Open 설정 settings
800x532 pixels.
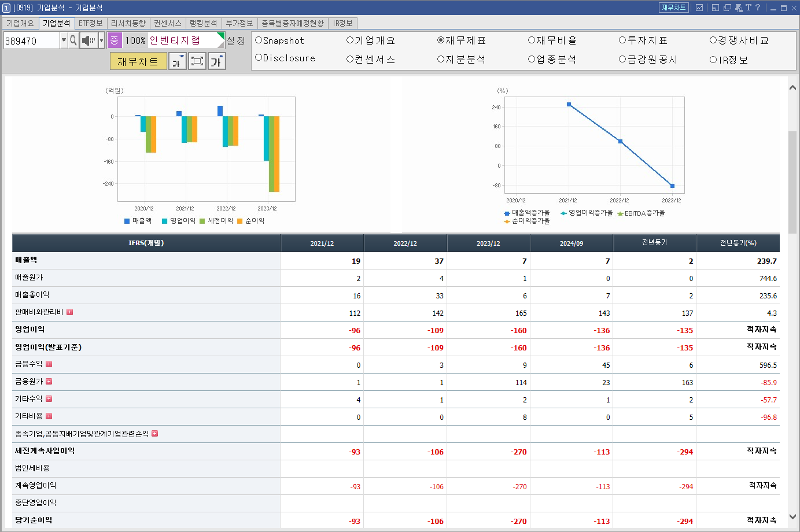click(x=236, y=40)
